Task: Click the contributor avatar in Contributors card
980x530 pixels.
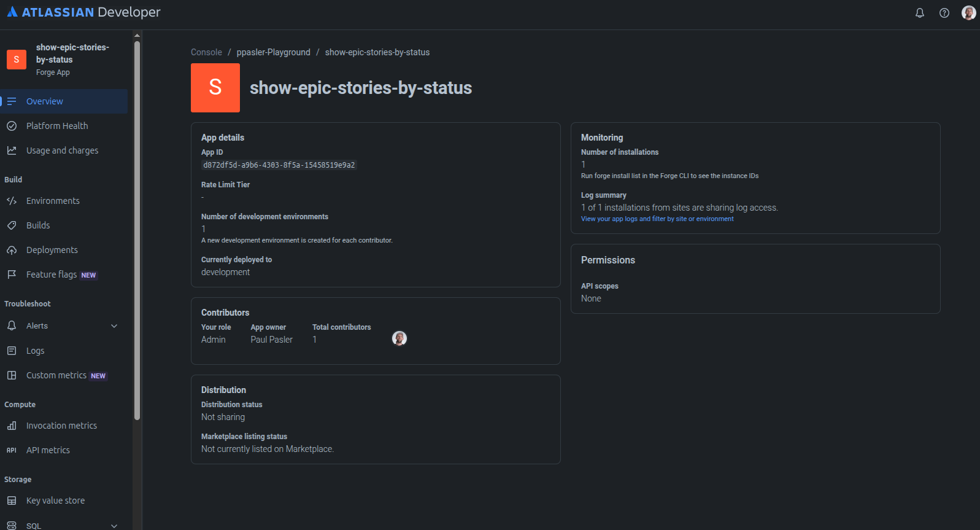Action: tap(399, 338)
